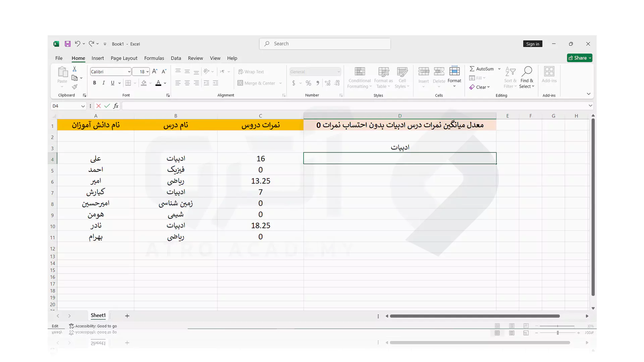Toggle Italic formatting
This screenshot has height=362, width=644.
click(104, 83)
